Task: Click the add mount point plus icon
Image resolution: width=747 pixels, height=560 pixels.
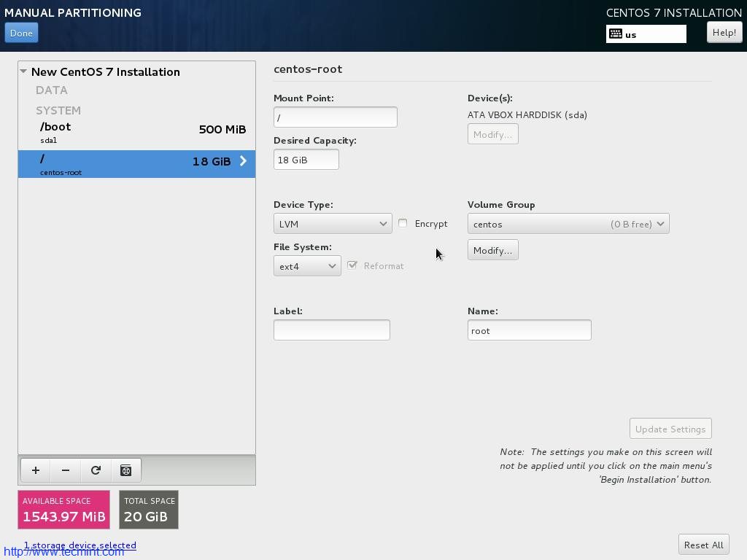Action: (x=36, y=470)
